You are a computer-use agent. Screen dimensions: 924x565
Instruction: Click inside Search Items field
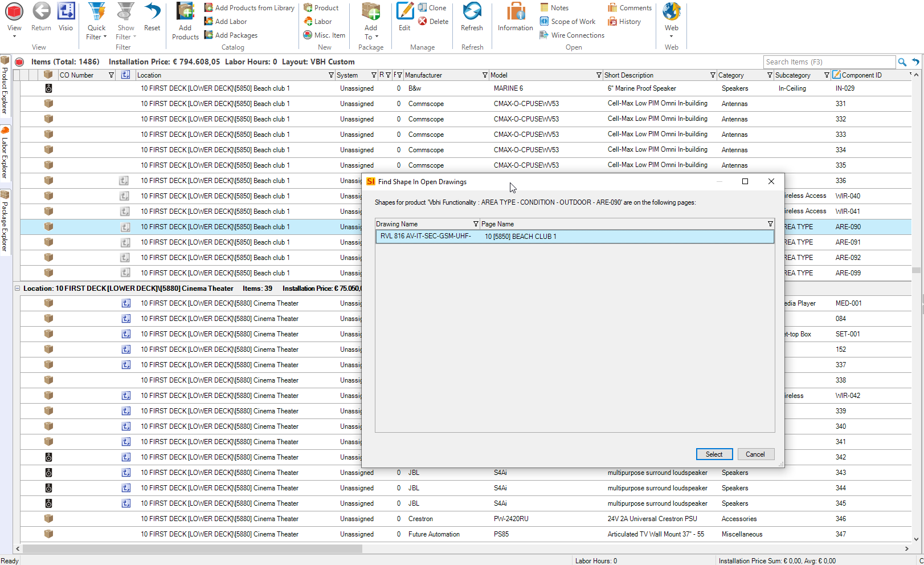pos(829,62)
